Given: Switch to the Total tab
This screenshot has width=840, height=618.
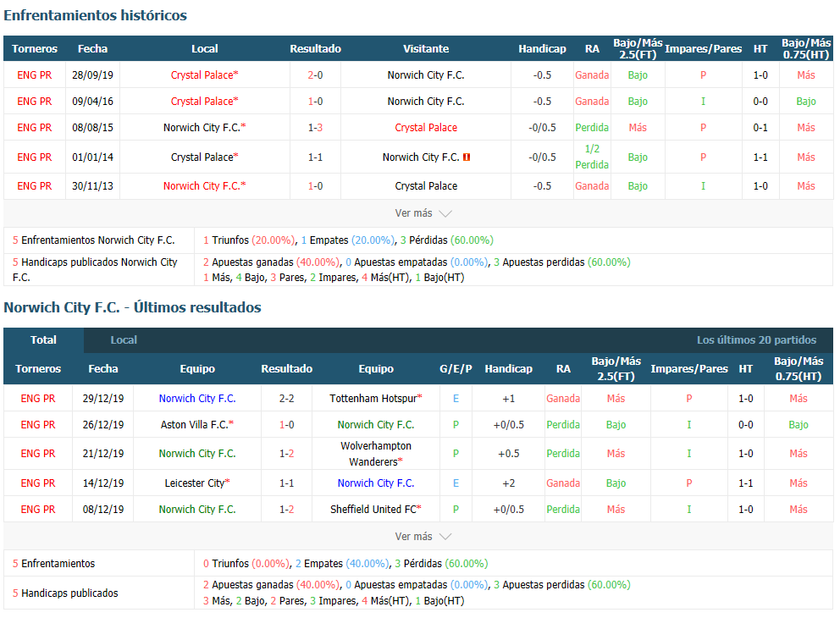Looking at the screenshot, I should [43, 340].
